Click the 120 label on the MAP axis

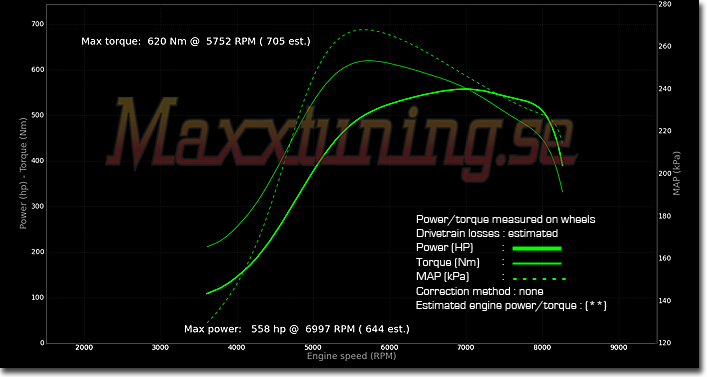point(665,343)
